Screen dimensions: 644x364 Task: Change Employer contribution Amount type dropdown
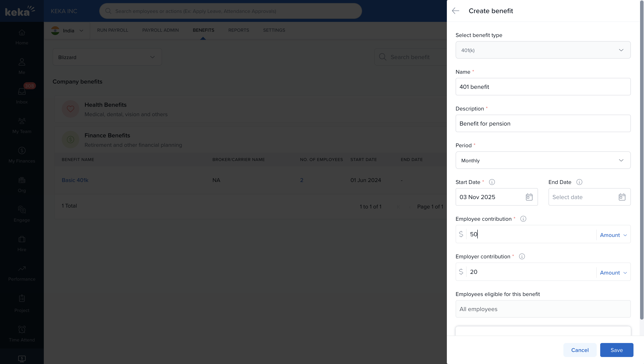tap(613, 273)
